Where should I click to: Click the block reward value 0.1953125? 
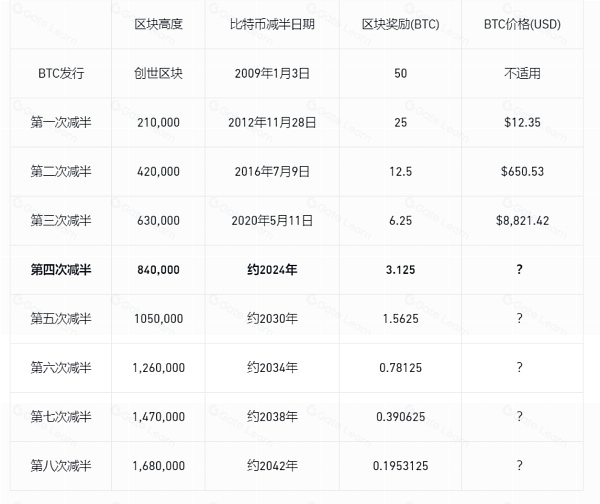pos(400,465)
